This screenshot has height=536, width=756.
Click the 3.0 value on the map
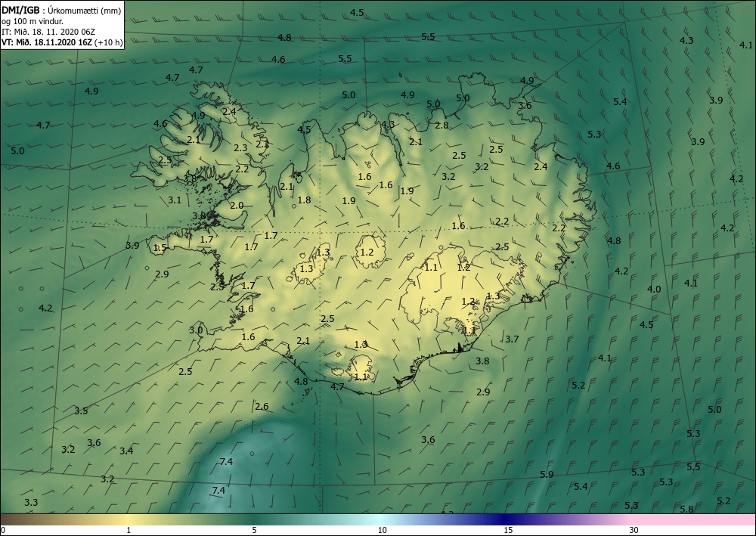pos(195,330)
